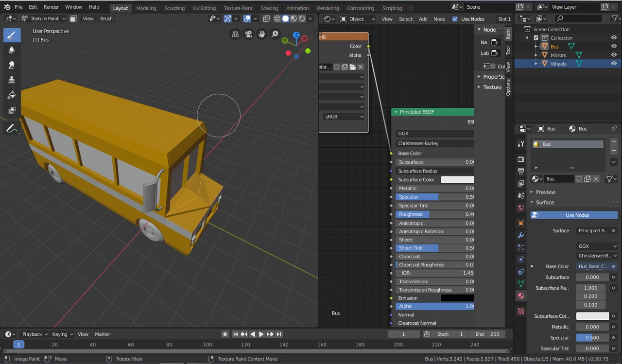This screenshot has height=364, width=622.
Task: Toggle the Use Nodes checkbox
Action: pyautogui.click(x=455, y=19)
